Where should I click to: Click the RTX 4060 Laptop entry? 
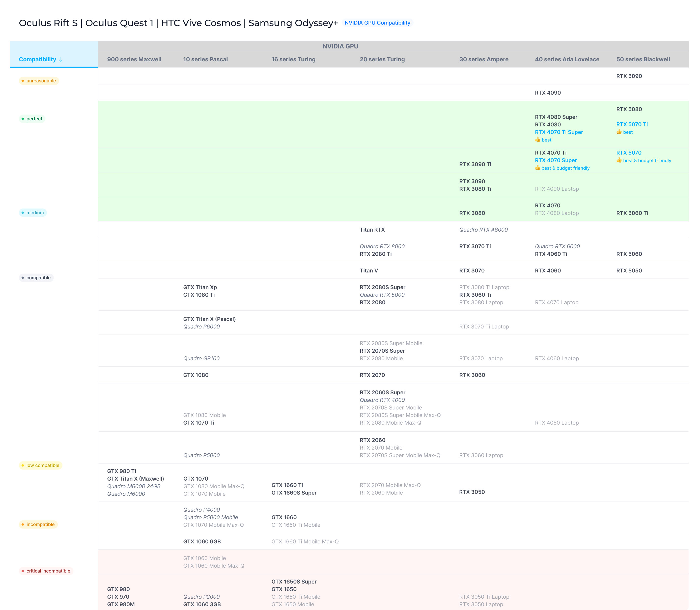(557, 358)
